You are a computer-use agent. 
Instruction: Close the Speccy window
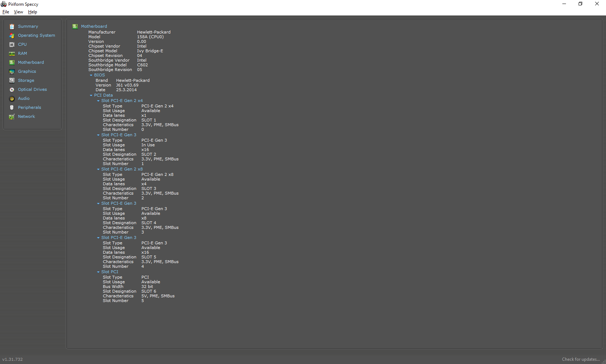[x=597, y=4]
